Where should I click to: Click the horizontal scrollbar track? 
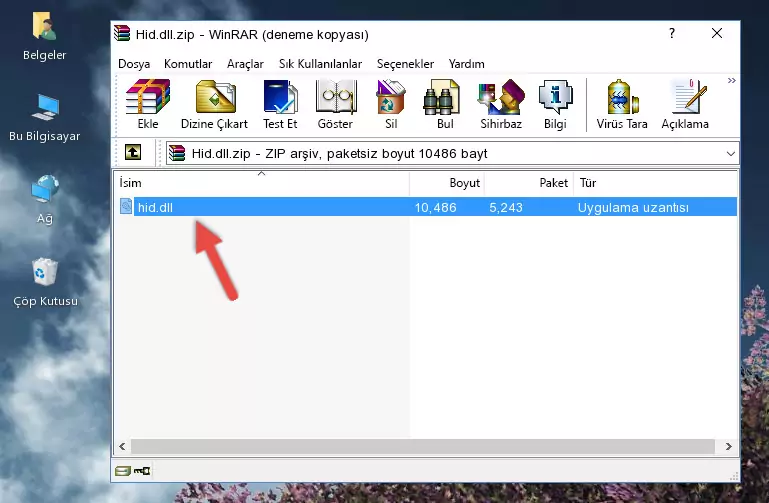[423, 446]
